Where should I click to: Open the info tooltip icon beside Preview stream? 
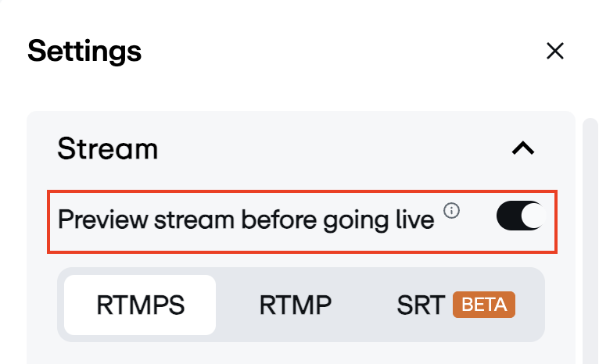click(451, 210)
